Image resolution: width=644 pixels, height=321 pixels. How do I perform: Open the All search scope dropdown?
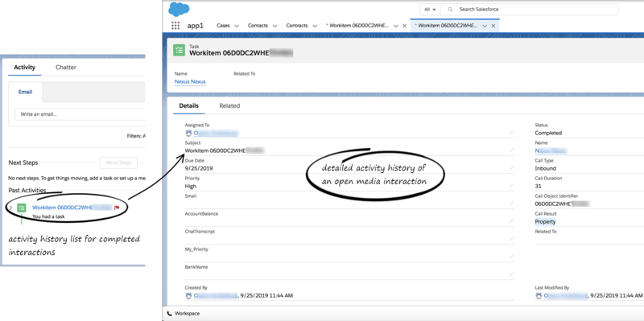[430, 9]
